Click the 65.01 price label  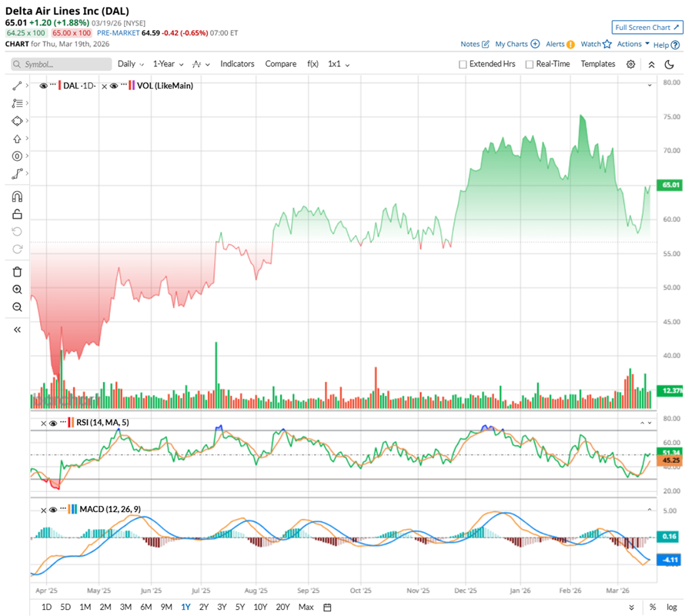click(x=670, y=185)
